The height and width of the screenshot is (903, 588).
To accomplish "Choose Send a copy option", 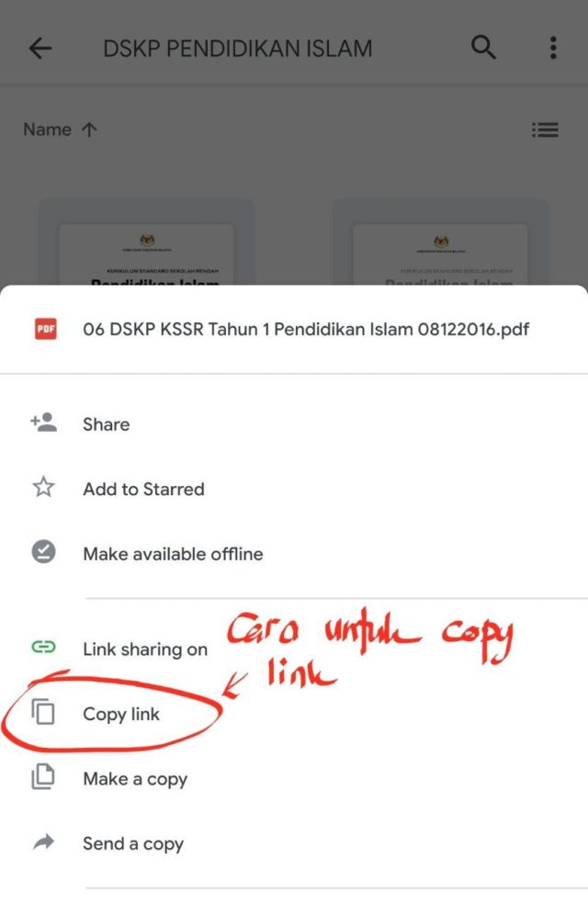I will click(x=294, y=843).
